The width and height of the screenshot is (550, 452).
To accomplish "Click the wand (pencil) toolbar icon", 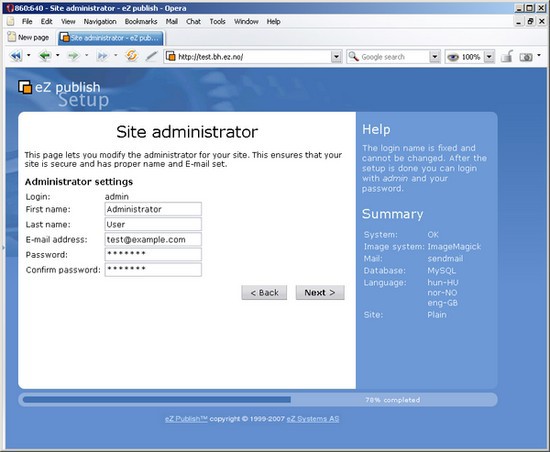I will tap(151, 56).
